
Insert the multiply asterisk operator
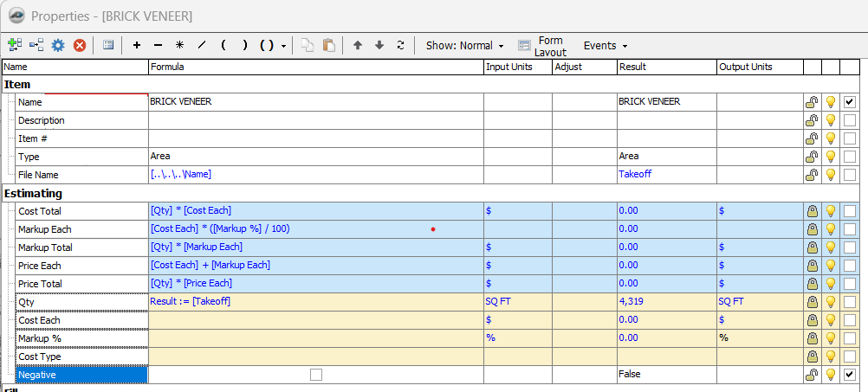[179, 45]
